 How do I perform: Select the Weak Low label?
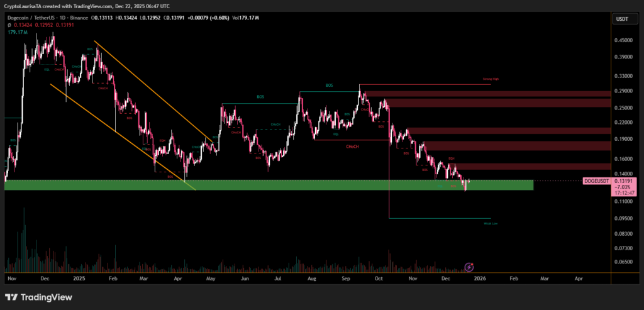point(491,223)
